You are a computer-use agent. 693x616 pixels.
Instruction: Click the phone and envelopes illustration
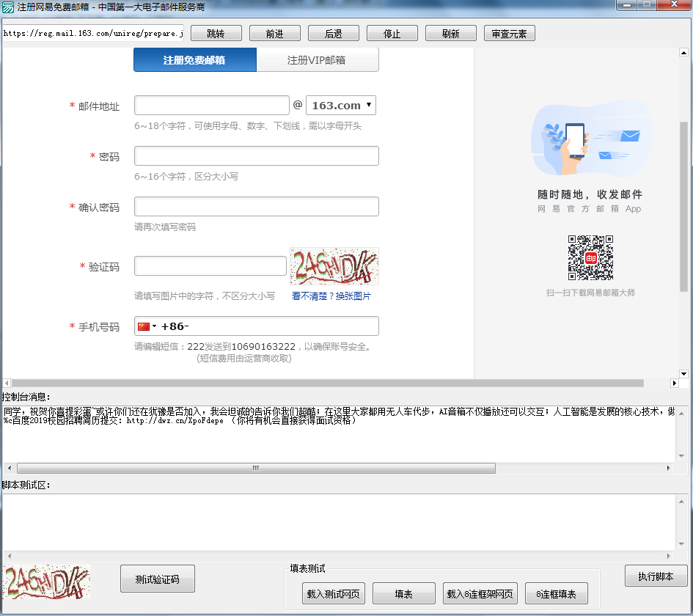tap(590, 138)
